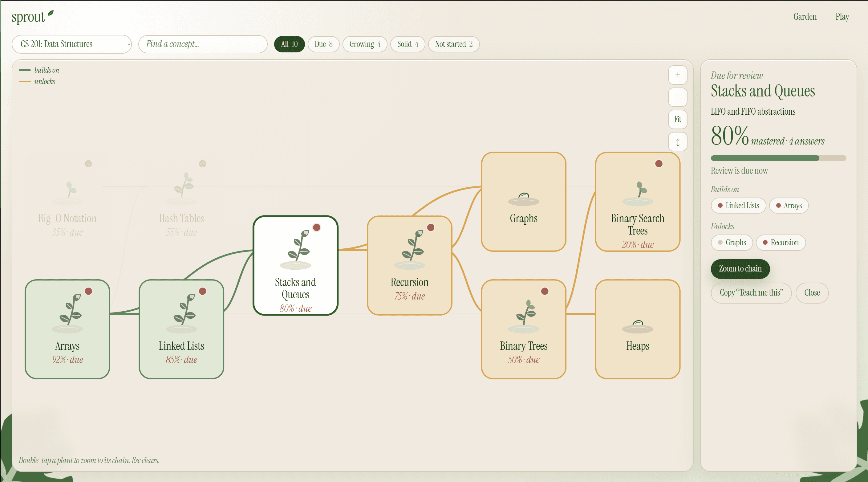Viewport: 868px width, 482px height.
Task: Toggle layout direction with the vertical arrow button
Action: coord(677,142)
